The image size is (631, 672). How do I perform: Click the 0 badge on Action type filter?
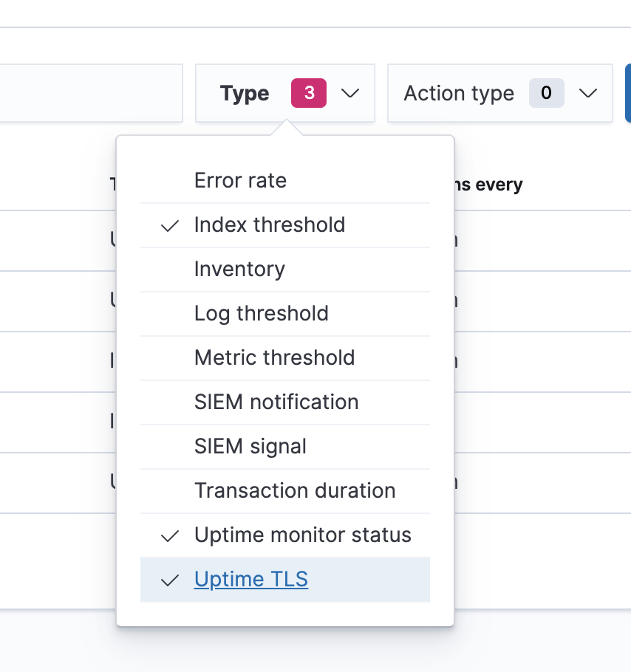(545, 93)
